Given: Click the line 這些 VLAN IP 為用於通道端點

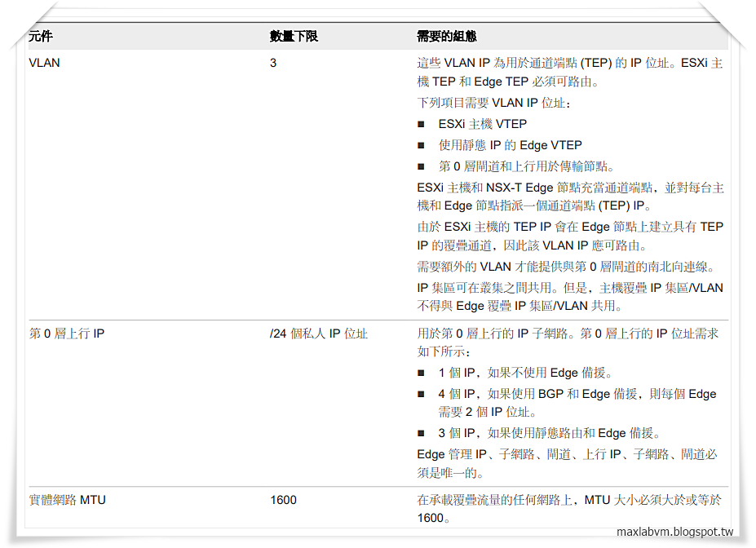Looking at the screenshot, I should click(570, 72).
